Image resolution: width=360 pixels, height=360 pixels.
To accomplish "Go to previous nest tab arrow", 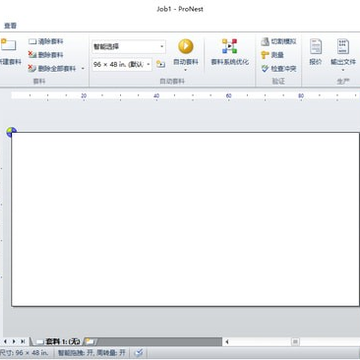I will point(5,341).
